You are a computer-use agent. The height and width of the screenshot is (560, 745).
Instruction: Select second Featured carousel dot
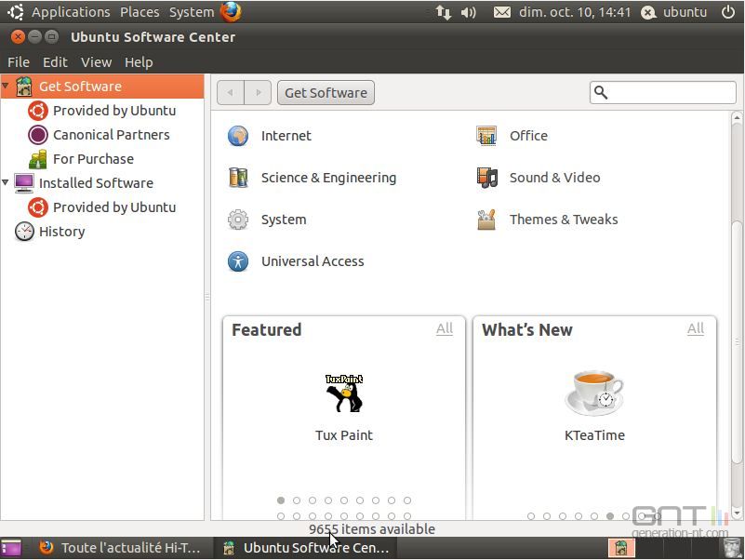click(297, 500)
